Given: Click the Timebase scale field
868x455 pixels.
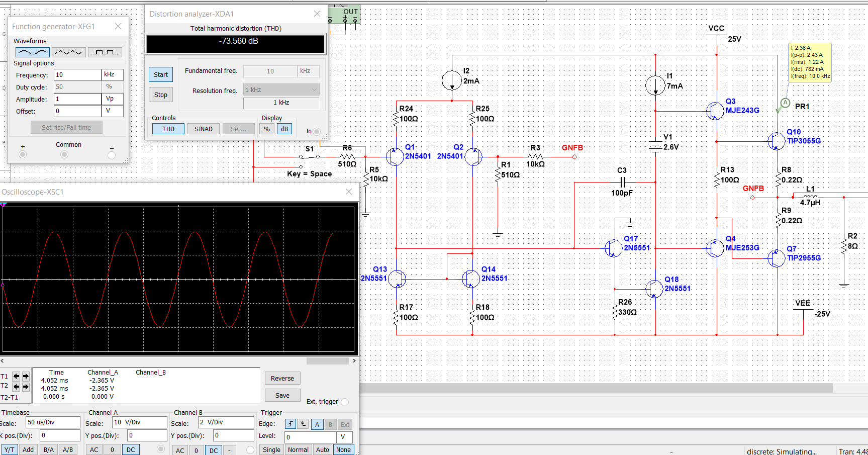Looking at the screenshot, I should click(53, 422).
